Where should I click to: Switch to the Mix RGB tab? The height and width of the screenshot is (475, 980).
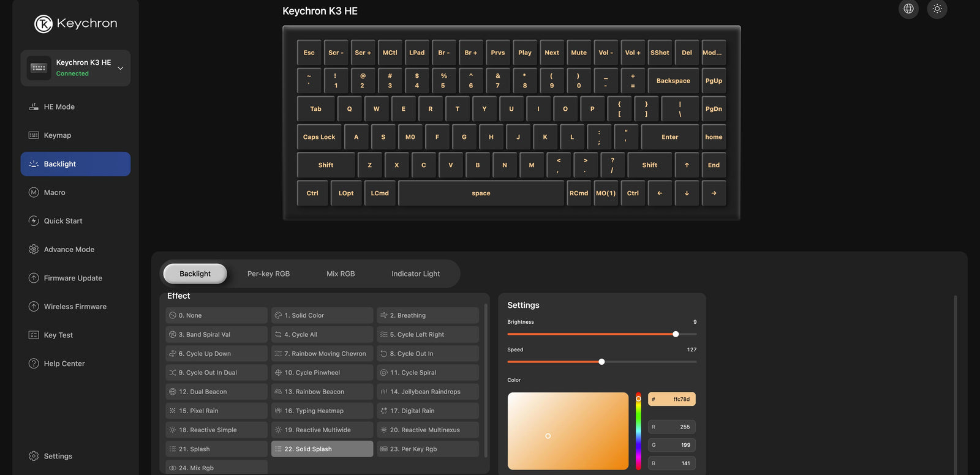point(341,274)
